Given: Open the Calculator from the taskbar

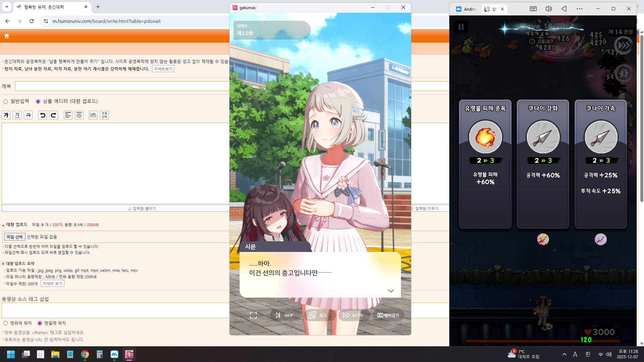Looking at the screenshot, I should [100, 354].
